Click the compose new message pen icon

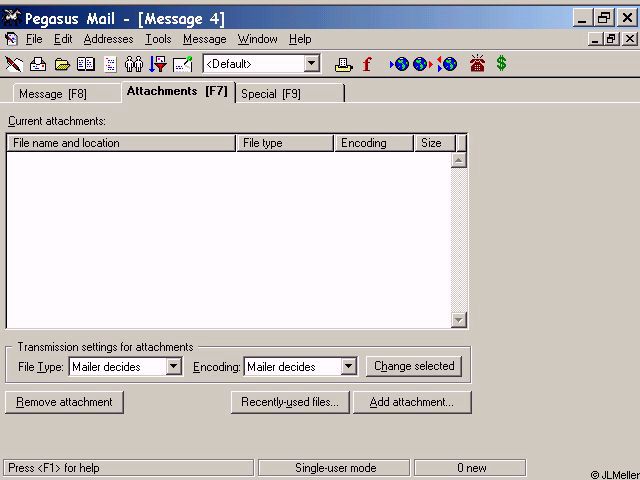tap(13, 64)
